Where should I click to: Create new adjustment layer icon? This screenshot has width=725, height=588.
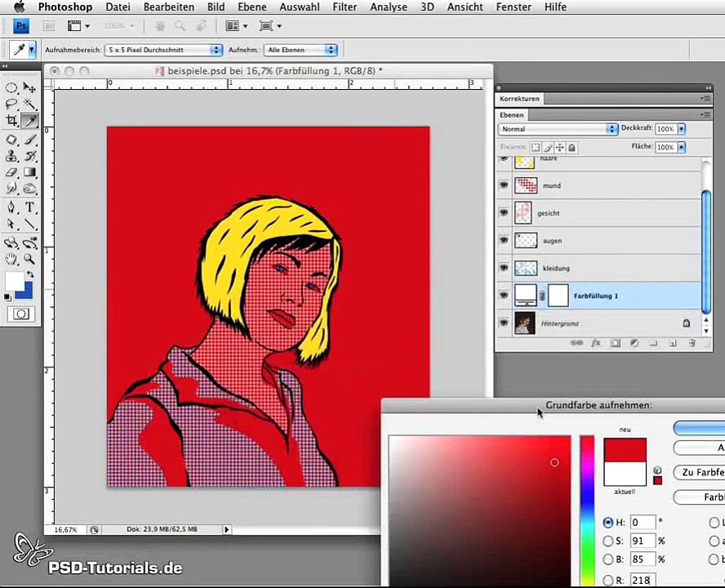634,343
